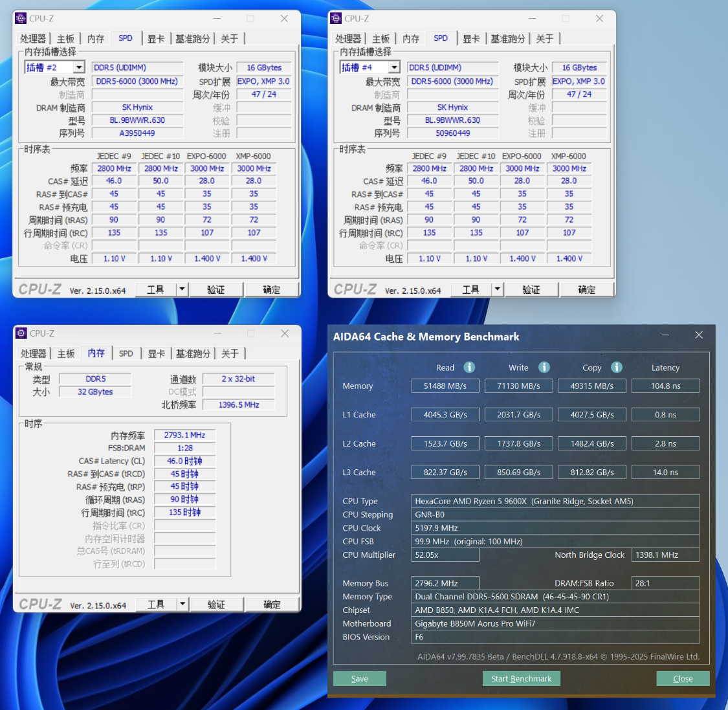Click memory Read value 51488 MB/s
The image size is (728, 710).
[445, 386]
